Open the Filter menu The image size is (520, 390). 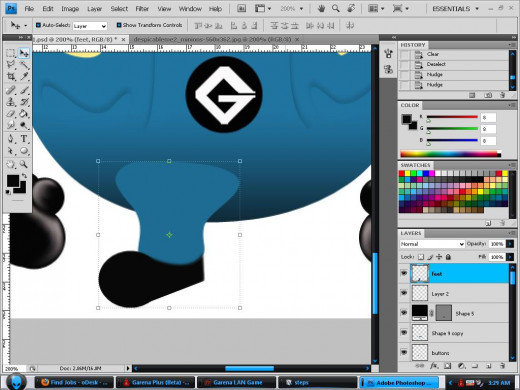point(142,9)
